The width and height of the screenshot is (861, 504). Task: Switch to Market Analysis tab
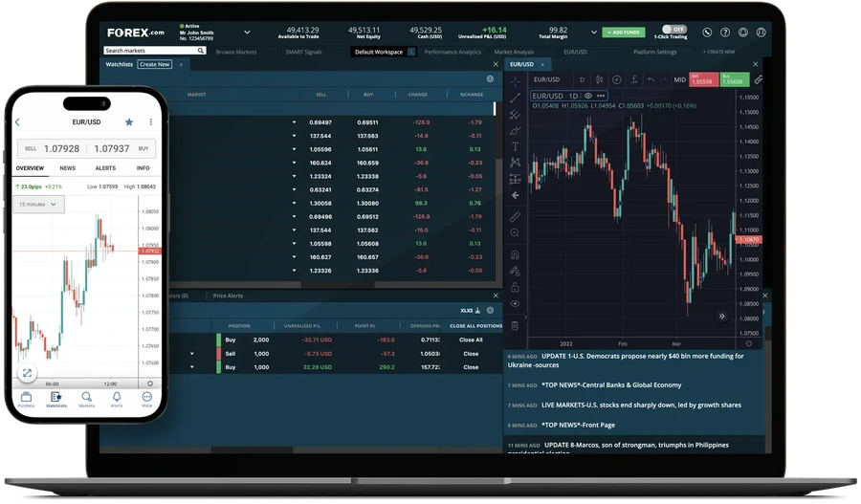514,53
